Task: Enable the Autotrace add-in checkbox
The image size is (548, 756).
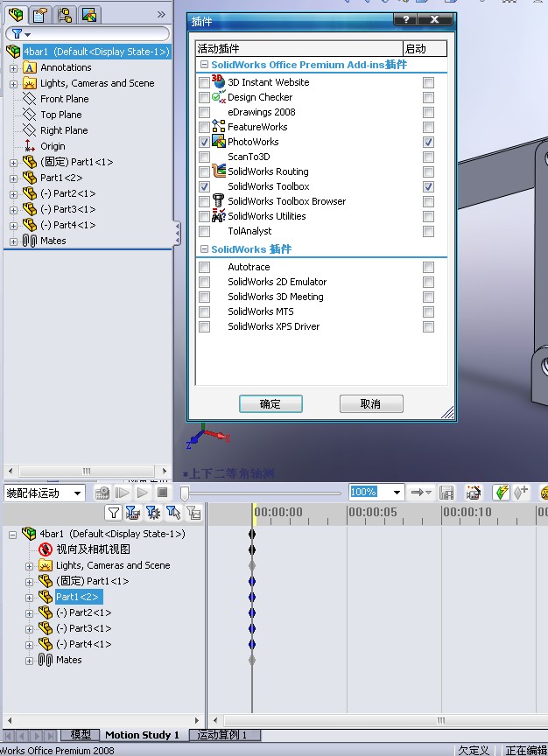Action: [204, 267]
